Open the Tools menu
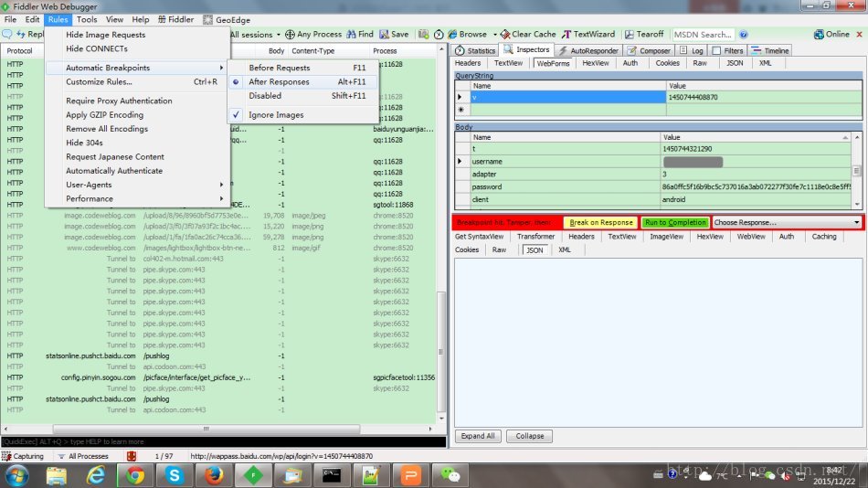 87,19
